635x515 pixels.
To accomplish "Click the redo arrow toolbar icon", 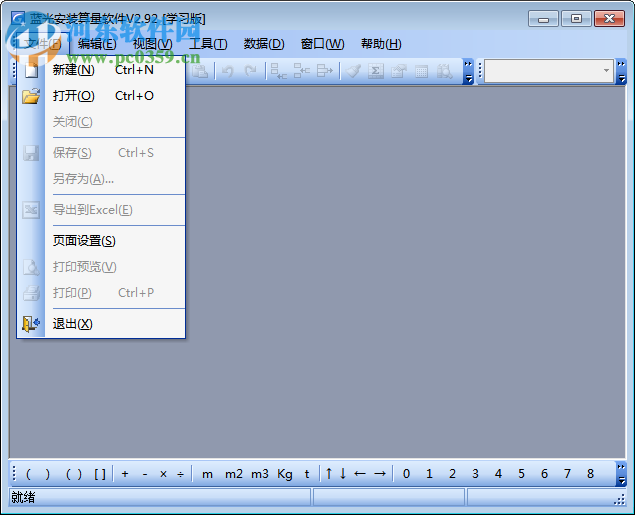I will 251,71.
